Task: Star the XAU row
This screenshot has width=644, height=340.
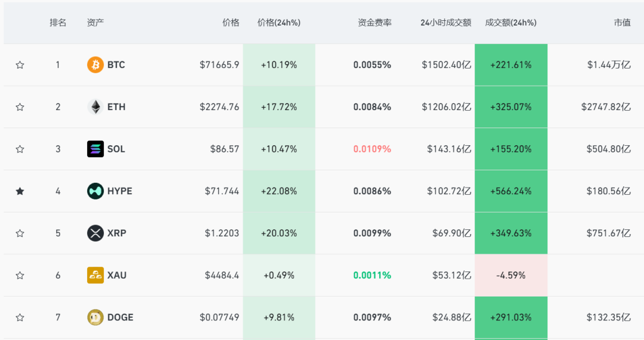Action: pyautogui.click(x=20, y=275)
